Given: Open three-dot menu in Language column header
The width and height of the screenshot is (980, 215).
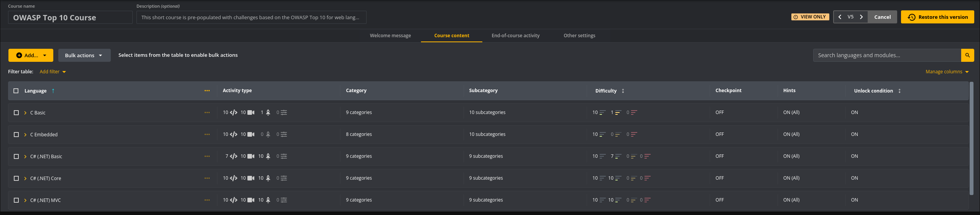Looking at the screenshot, I should 207,91.
